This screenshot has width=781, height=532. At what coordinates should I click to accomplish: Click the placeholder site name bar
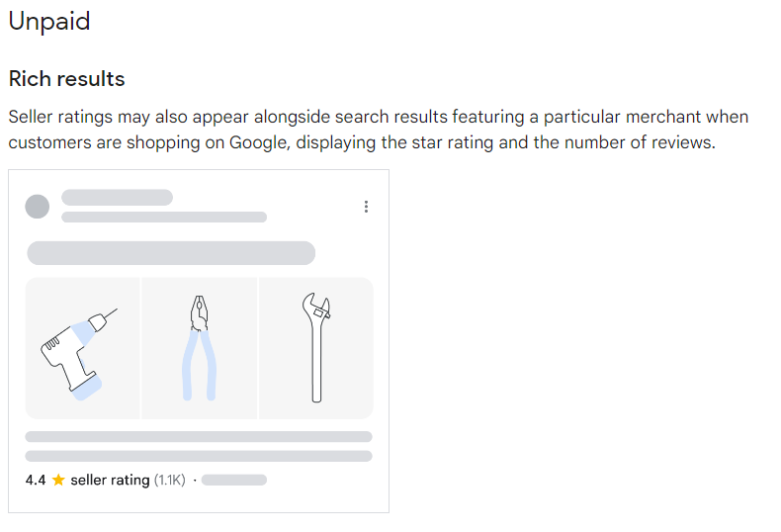coord(117,197)
